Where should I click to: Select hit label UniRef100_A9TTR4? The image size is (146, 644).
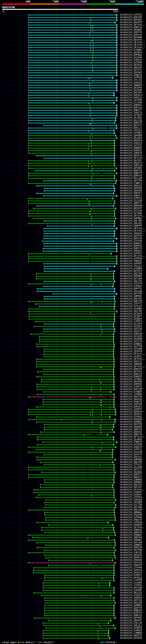tap(131, 180)
